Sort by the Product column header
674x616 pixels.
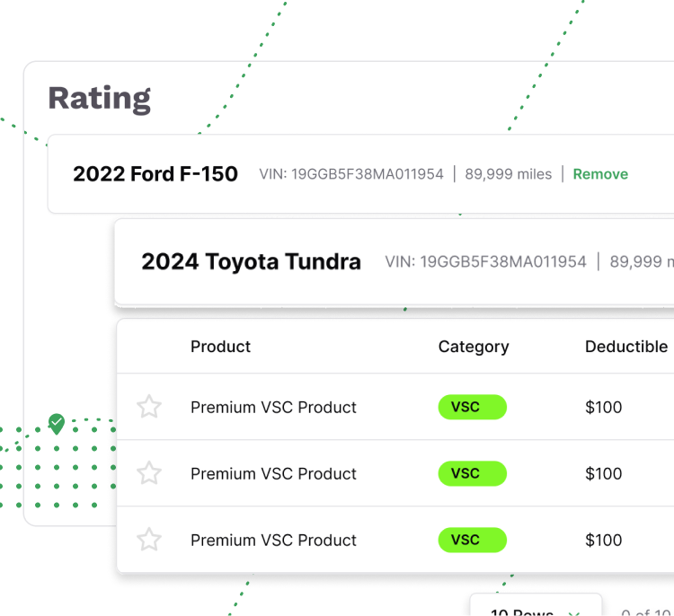click(x=220, y=347)
